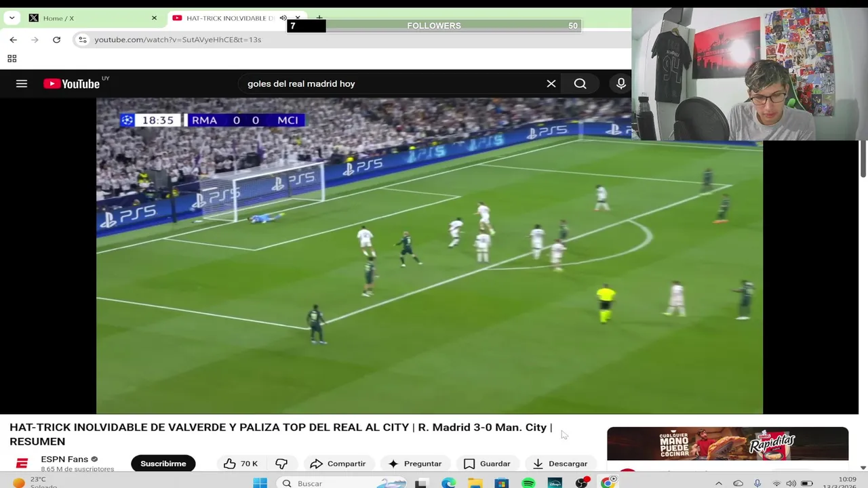The width and height of the screenshot is (868, 488).
Task: Open the volume speaker tray icon
Action: [x=791, y=483]
